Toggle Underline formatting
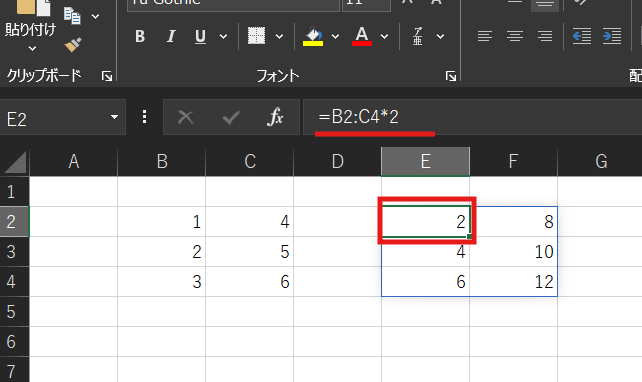Viewport: 642px width, 382px height. click(200, 36)
